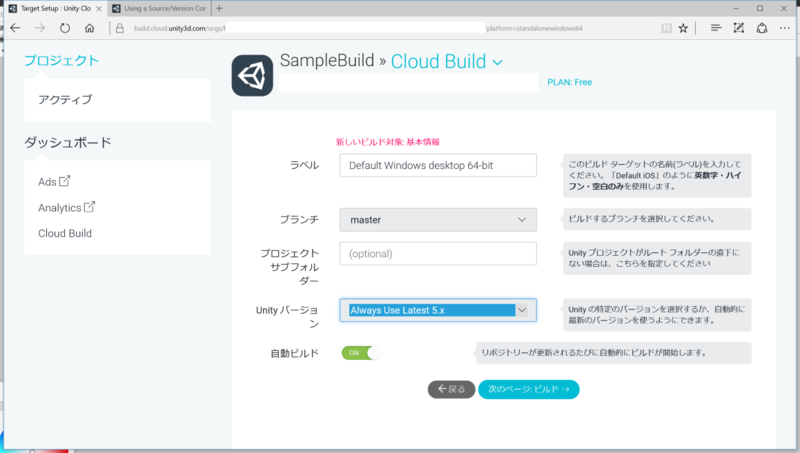Click the Unity logo project icon
The image size is (800, 453).
coord(252,76)
